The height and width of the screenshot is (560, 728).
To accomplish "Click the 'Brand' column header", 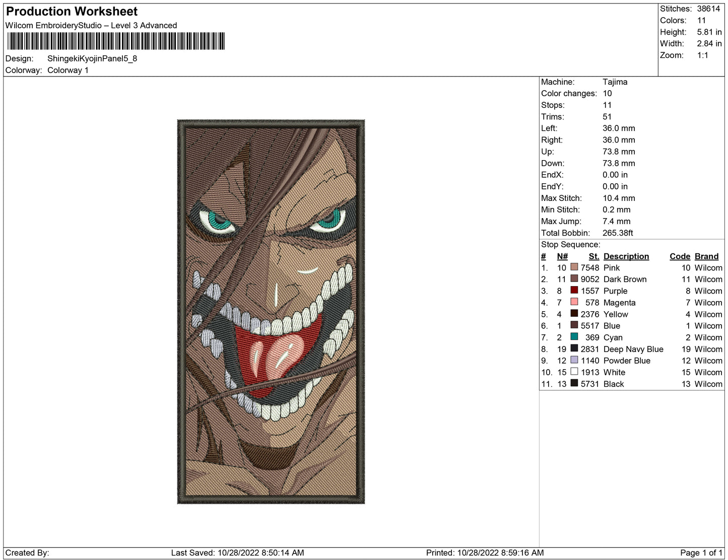I will point(706,256).
